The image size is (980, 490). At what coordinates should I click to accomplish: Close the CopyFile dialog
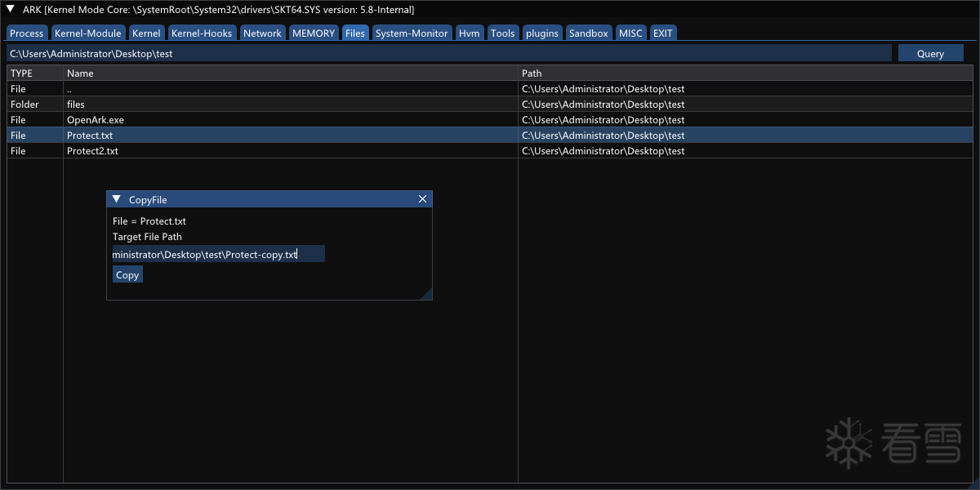(x=422, y=199)
